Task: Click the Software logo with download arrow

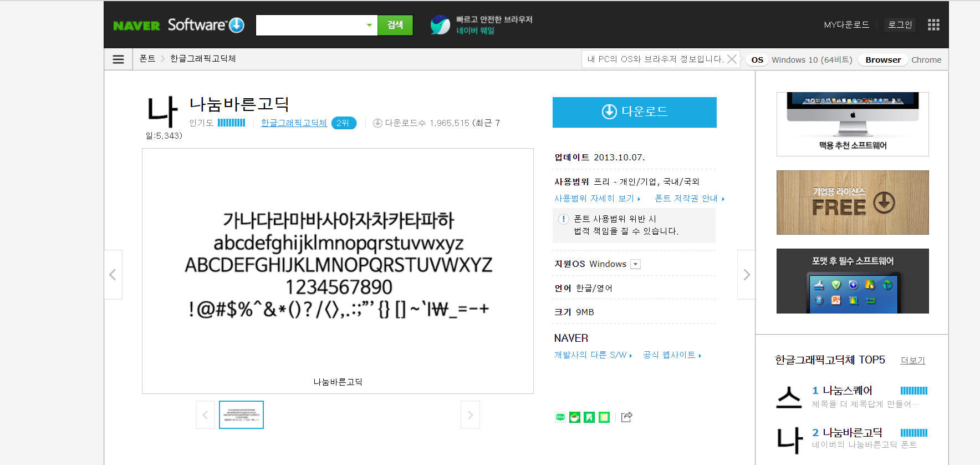Action: (x=206, y=25)
